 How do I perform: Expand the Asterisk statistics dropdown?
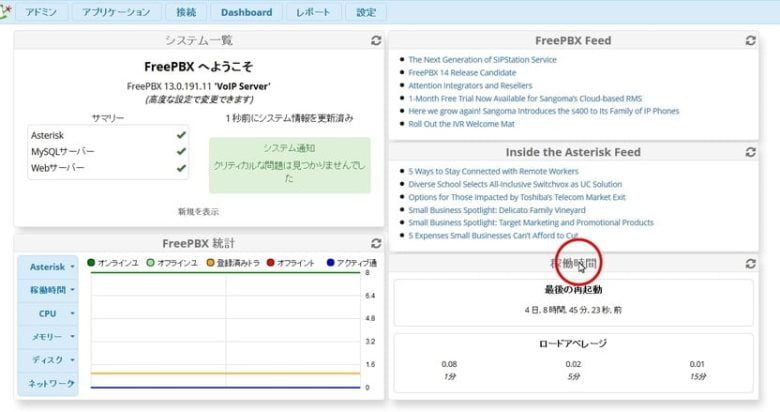pos(49,267)
